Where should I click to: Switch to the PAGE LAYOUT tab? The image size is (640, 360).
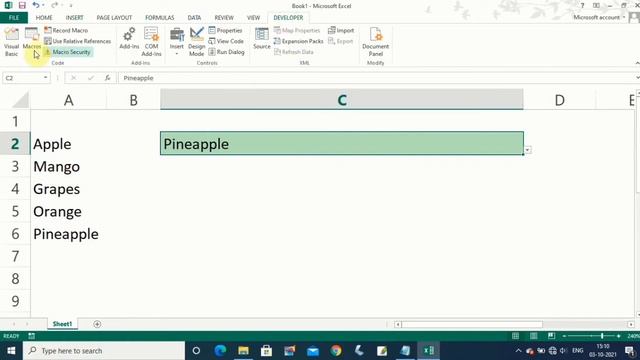tap(114, 18)
